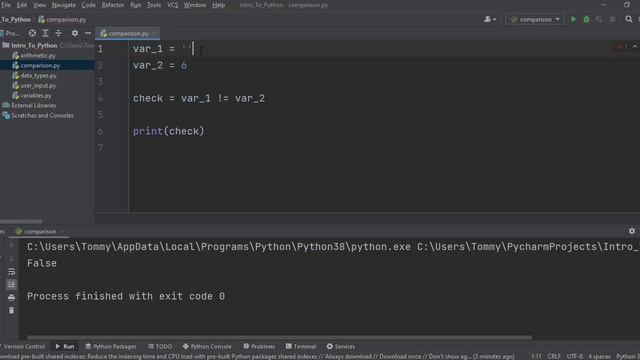Screen dimensions: 640x360
Task: Open arithmetic.py in project tree
Action: 38,56
